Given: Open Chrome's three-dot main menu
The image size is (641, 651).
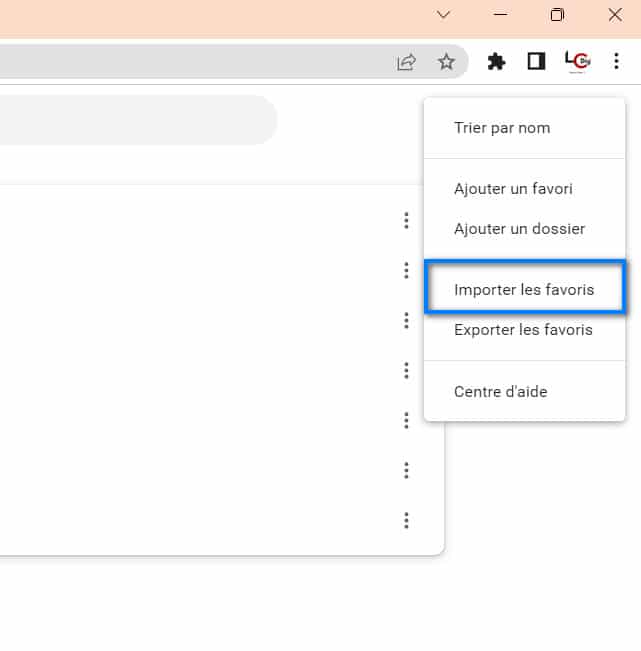Looking at the screenshot, I should click(617, 61).
